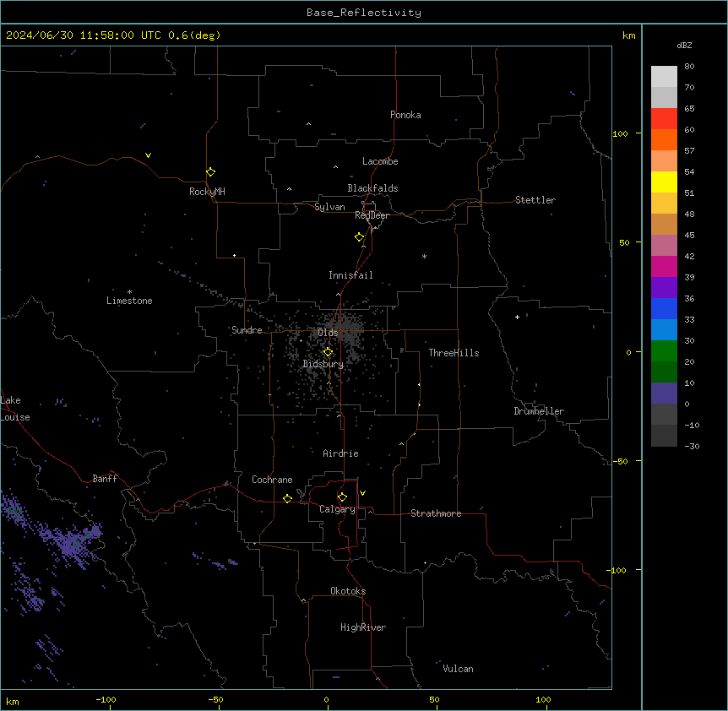
Task: Click the Cochrane label
Action: [272, 480]
